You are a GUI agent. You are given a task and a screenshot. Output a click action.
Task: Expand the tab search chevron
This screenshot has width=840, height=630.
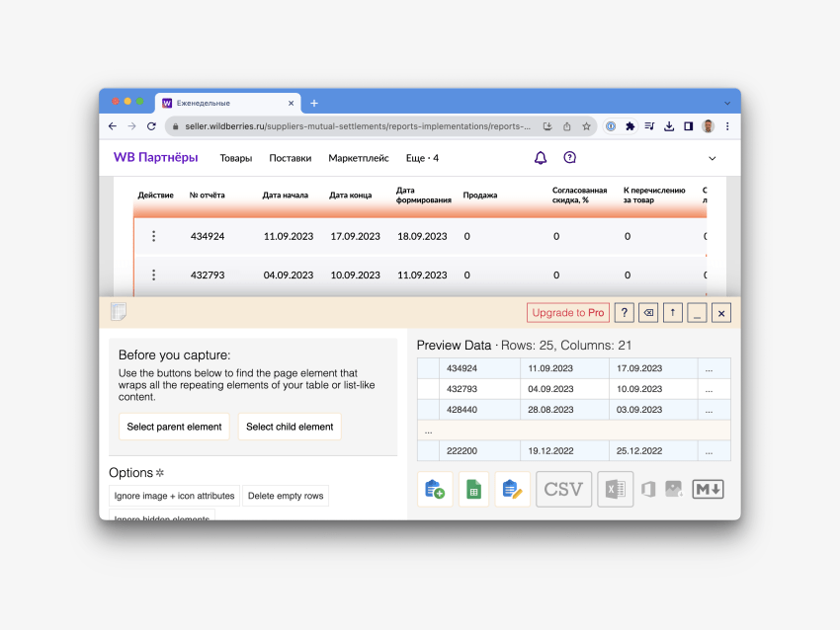(x=727, y=104)
